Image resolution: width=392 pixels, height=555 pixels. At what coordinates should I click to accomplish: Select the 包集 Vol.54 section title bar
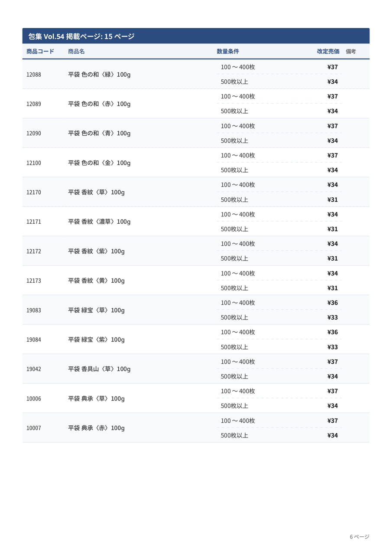click(x=196, y=36)
